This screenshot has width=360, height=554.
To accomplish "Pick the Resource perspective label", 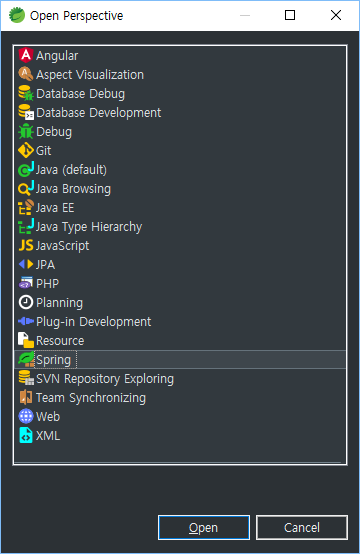I will point(60,341).
